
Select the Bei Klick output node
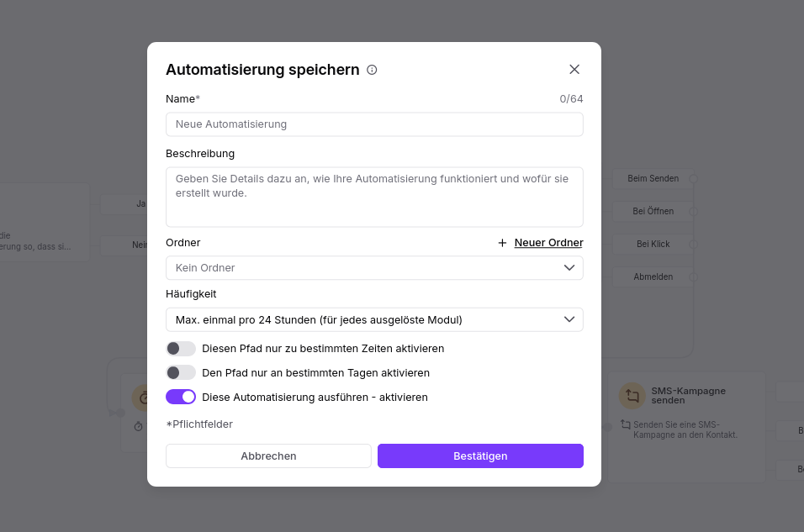[653, 244]
